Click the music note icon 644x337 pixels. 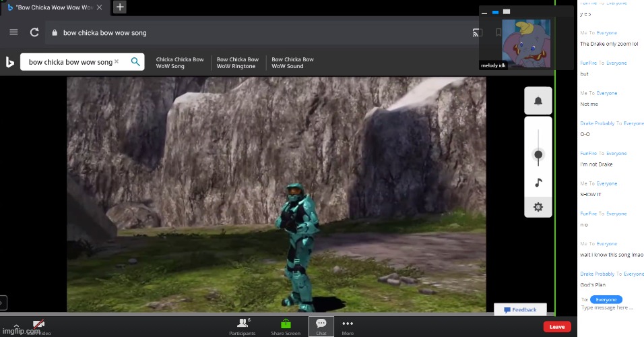(x=538, y=183)
